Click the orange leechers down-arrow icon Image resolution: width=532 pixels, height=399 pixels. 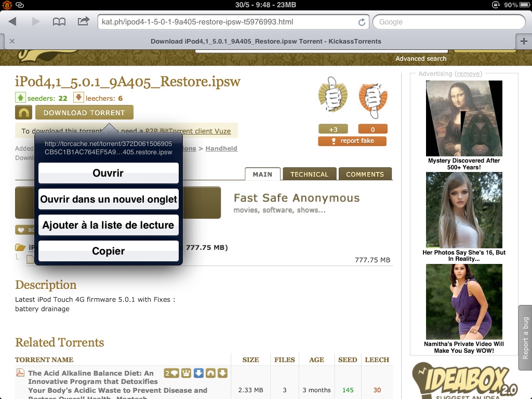[x=78, y=98]
